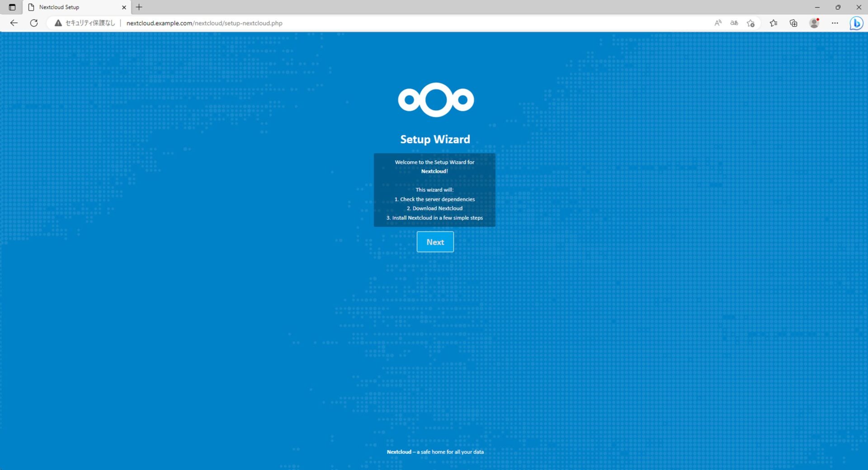Screen dimensions: 868x470
Task: Open the Favorites list
Action: click(x=774, y=23)
